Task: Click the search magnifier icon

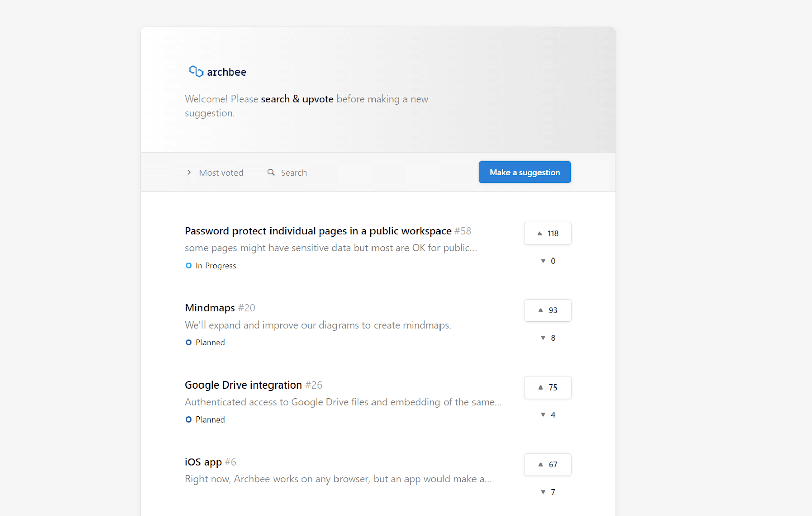Action: (271, 173)
